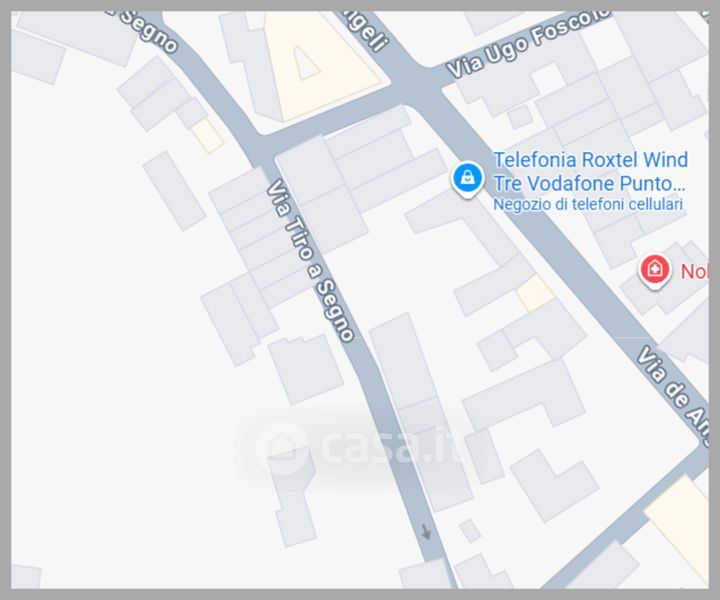
Task: Select the full Via Tiro a Segno street label
Action: 311,260
